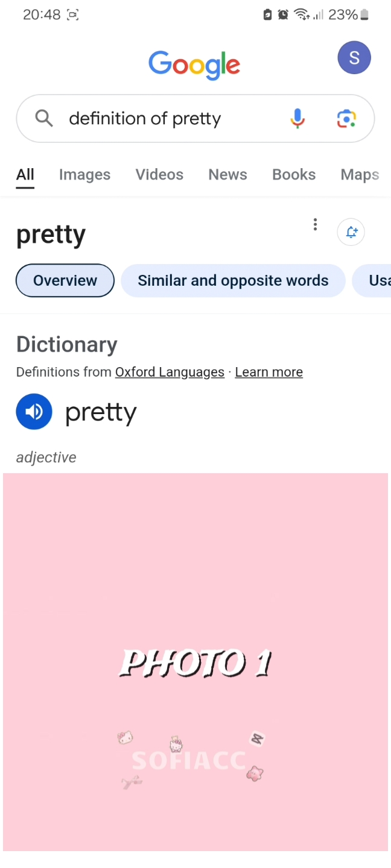The width and height of the screenshot is (391, 868).
Task: Tap the battery indicator in status bar
Action: tap(364, 15)
